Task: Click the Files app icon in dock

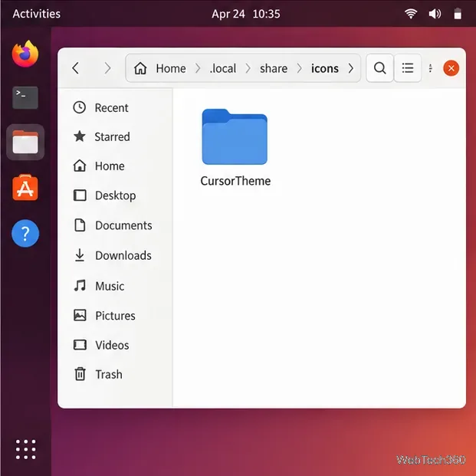Action: point(25,142)
